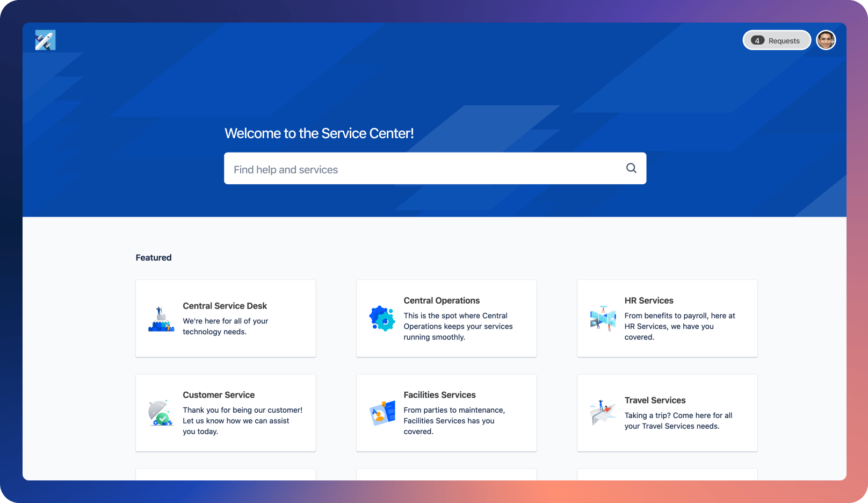Click the Facilities Services document icon

click(x=382, y=413)
